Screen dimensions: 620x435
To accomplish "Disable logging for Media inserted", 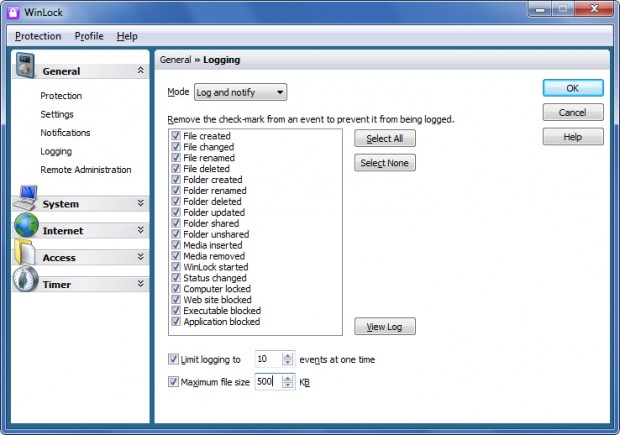I will pyautogui.click(x=176, y=245).
